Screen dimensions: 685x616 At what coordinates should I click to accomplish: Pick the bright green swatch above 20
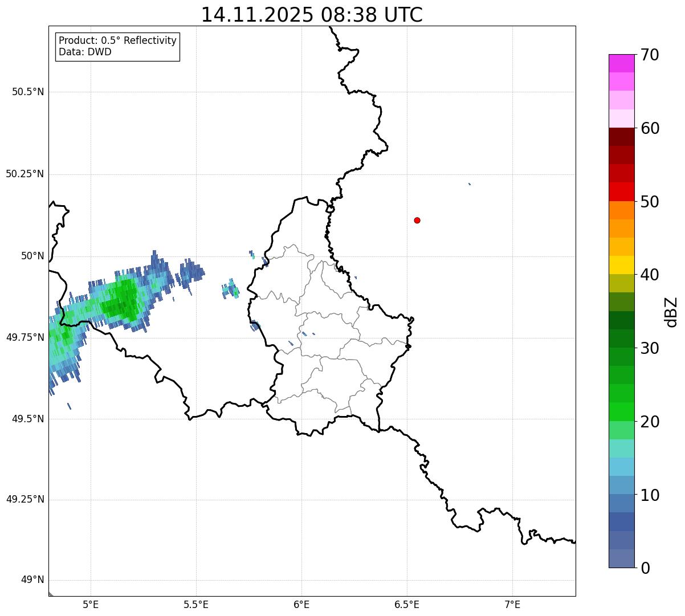coord(621,411)
